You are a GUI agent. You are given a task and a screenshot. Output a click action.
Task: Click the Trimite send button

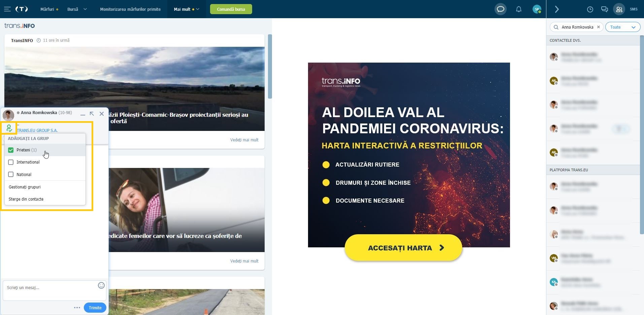click(x=95, y=308)
